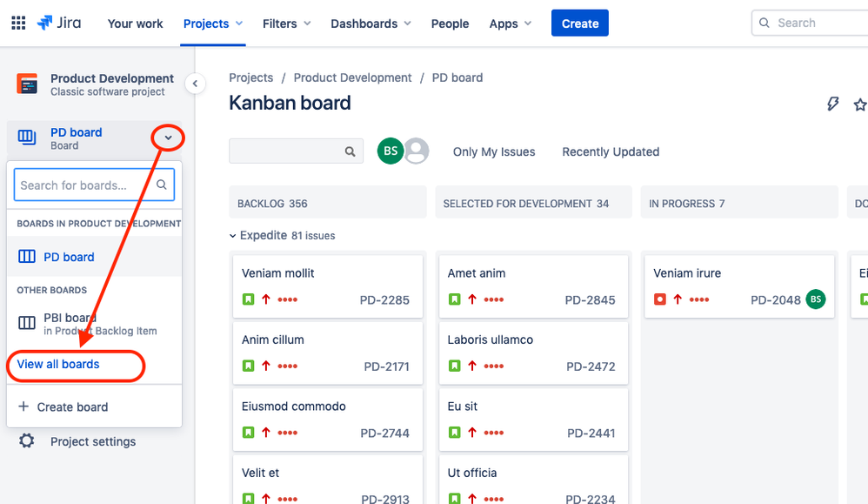Toggle the PD board switcher chevron

(x=168, y=138)
